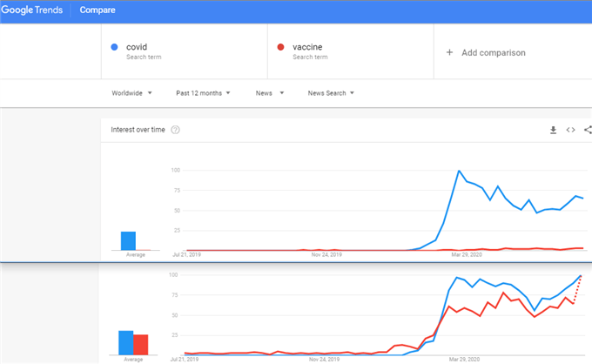The image size is (592, 364).
Task: Share the Interest over time chart
Action: click(588, 130)
